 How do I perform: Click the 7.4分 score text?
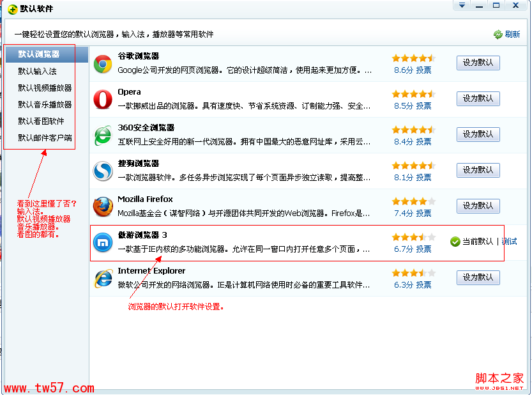click(x=404, y=213)
